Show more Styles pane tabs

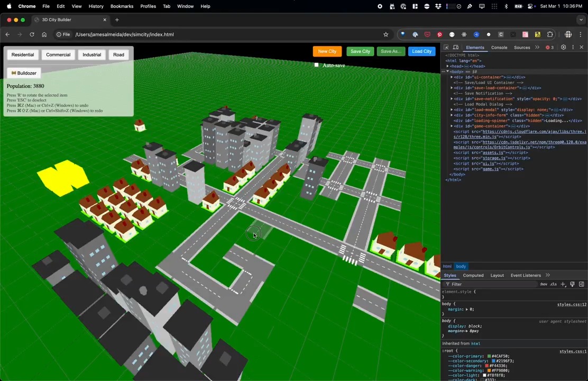[548, 275]
